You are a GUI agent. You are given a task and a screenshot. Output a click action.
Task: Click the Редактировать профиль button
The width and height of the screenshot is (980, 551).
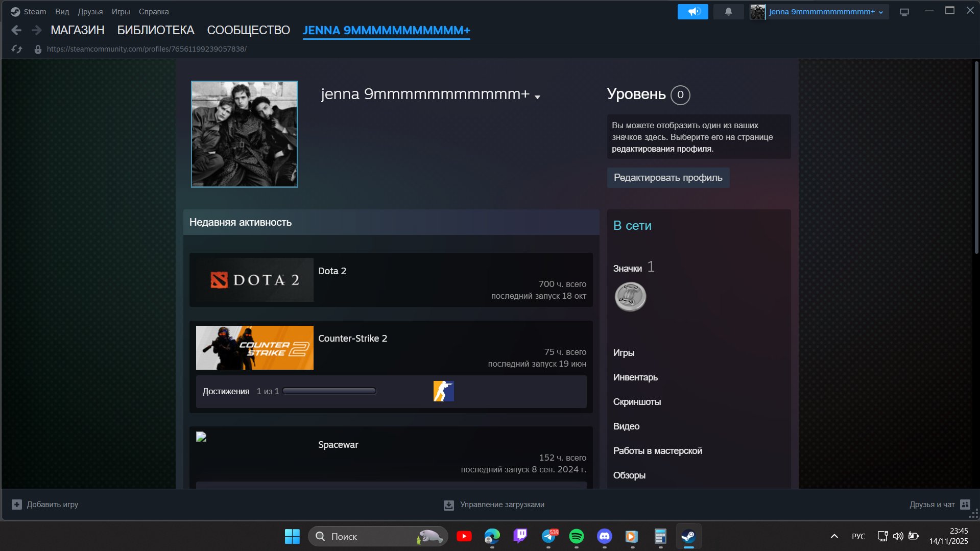point(668,178)
